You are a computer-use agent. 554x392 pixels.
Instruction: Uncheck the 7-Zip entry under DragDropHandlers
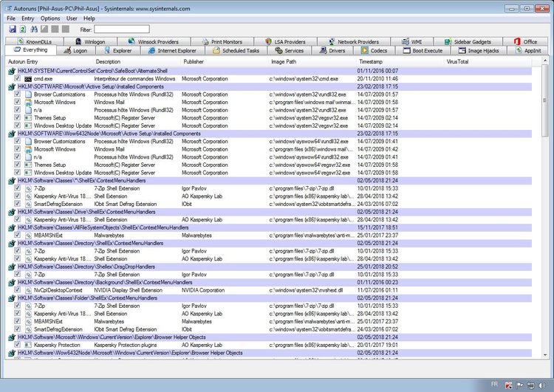17,274
